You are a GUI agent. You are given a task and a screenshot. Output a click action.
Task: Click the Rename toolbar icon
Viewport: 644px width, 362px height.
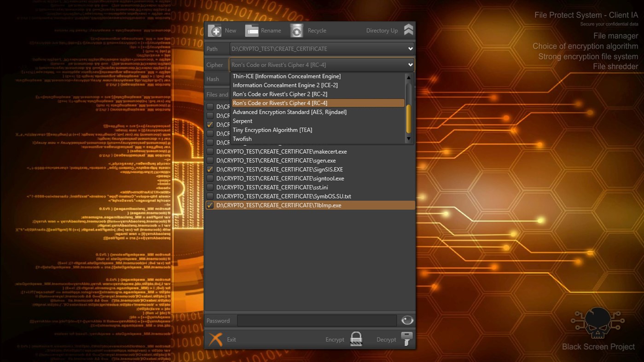[252, 30]
